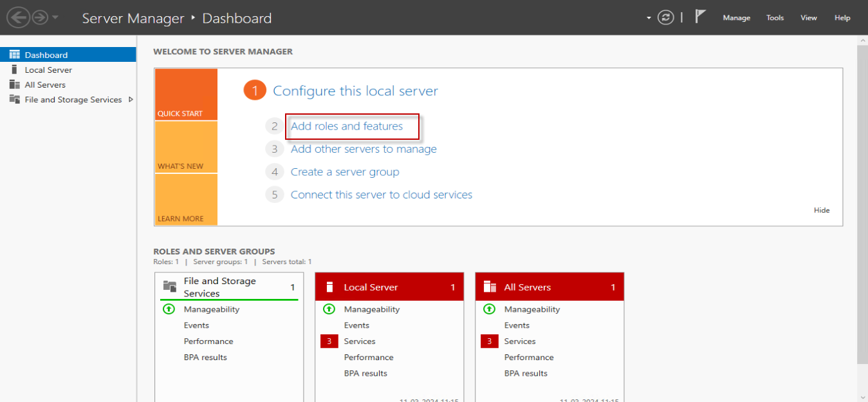Click the File and Storage Services tile header

[x=229, y=287]
